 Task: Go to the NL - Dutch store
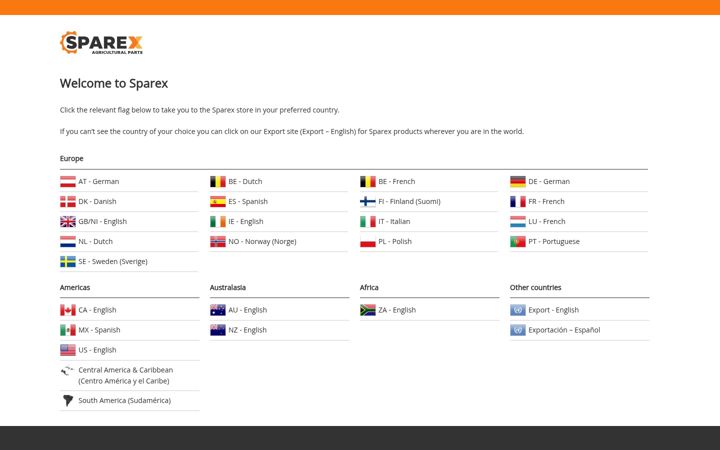coord(96,242)
